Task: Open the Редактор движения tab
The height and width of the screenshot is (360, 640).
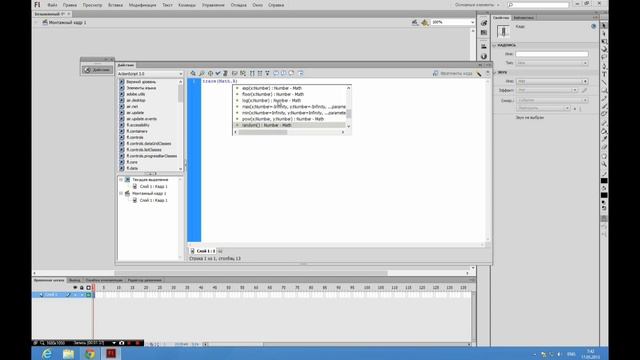Action: pyautogui.click(x=144, y=280)
